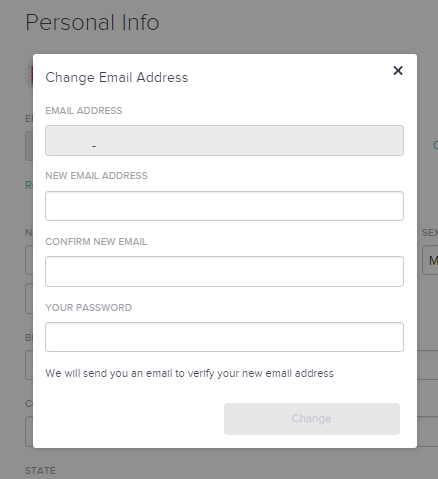Click the YOUR PASSWORD label

[88, 307]
